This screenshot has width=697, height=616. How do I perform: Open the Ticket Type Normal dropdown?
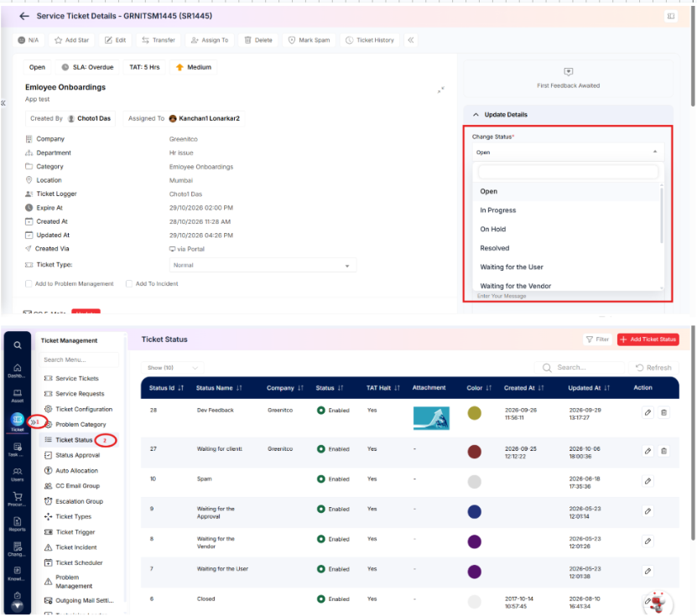[263, 265]
